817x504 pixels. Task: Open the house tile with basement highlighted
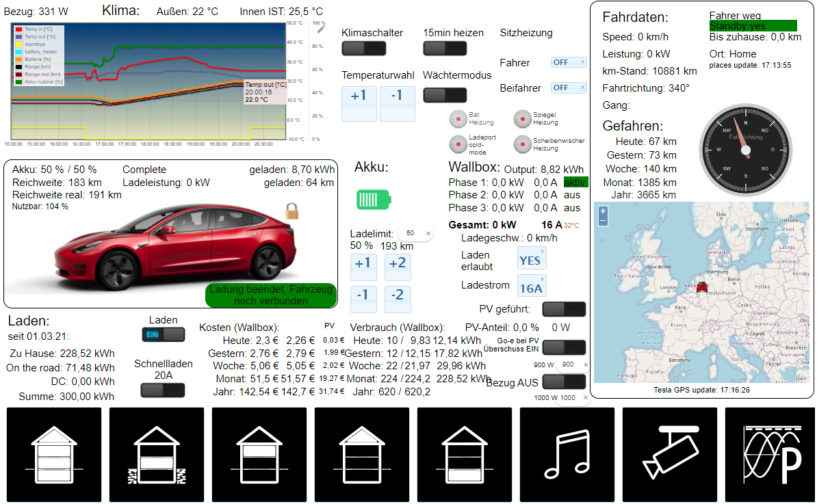click(x=465, y=455)
